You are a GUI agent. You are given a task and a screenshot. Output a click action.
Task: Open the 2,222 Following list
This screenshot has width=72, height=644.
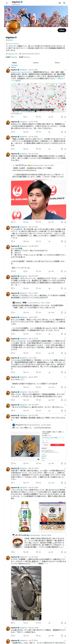(x=11, y=57)
